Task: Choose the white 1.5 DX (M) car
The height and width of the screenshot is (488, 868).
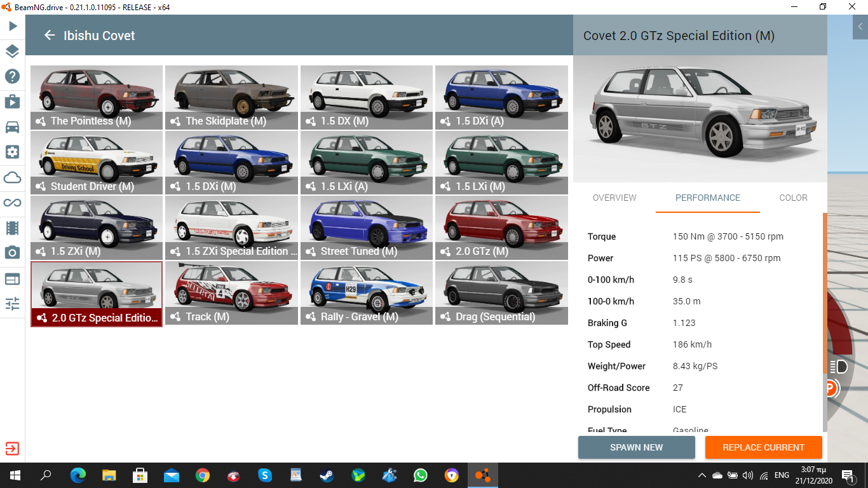Action: click(x=367, y=97)
